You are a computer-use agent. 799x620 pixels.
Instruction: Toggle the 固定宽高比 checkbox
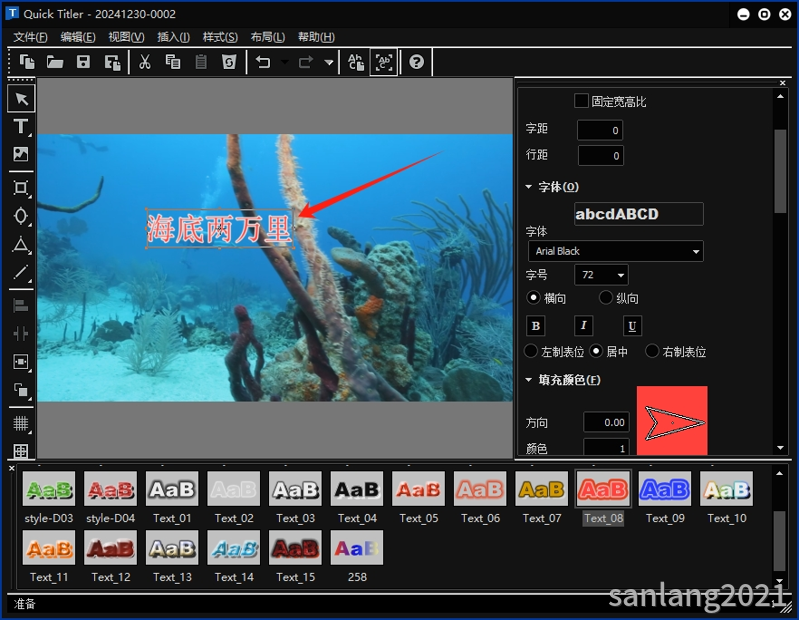coord(581,101)
